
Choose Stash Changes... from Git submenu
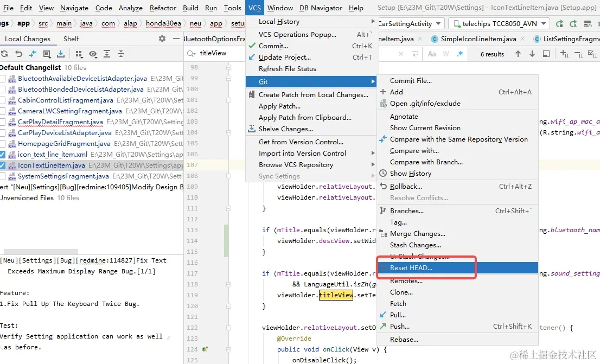coord(458,245)
